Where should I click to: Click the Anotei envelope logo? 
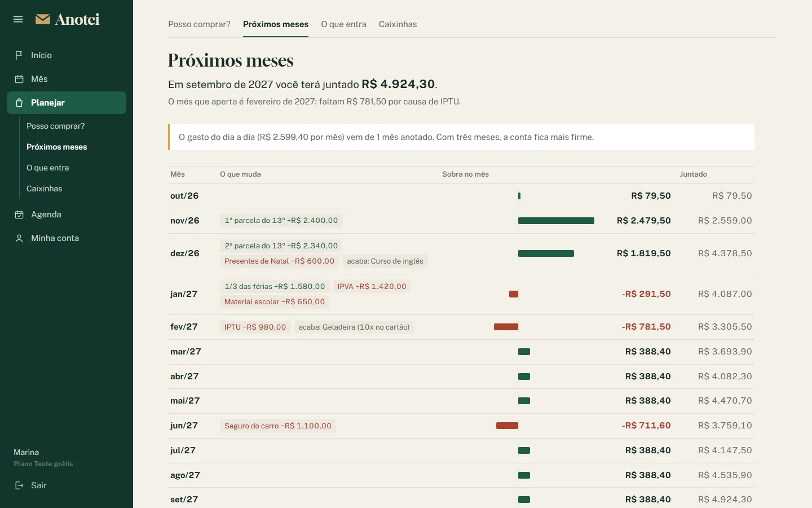pos(43,19)
